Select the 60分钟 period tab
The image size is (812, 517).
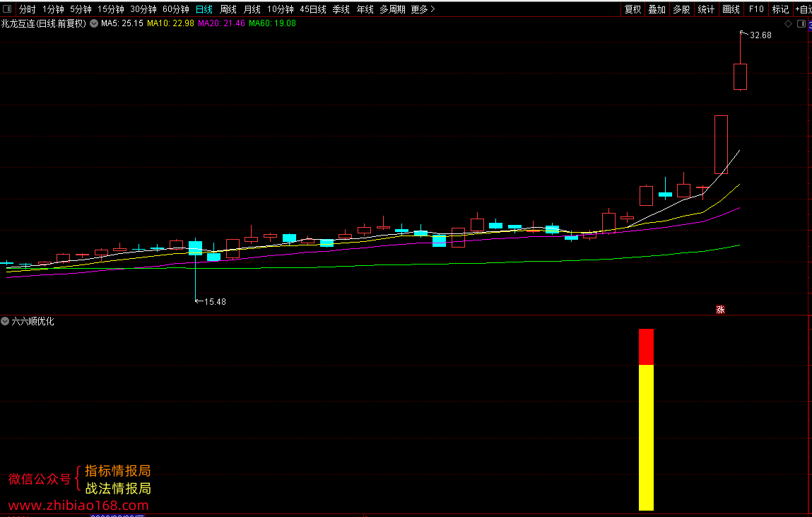tap(176, 9)
